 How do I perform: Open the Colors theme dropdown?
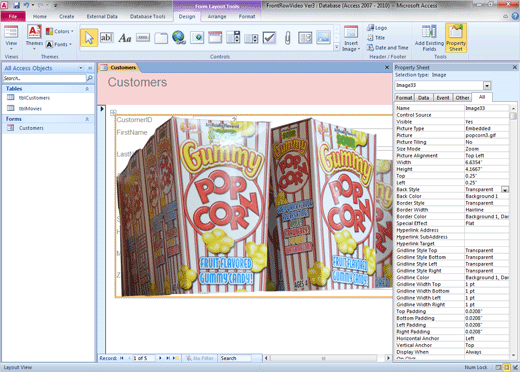[x=60, y=31]
